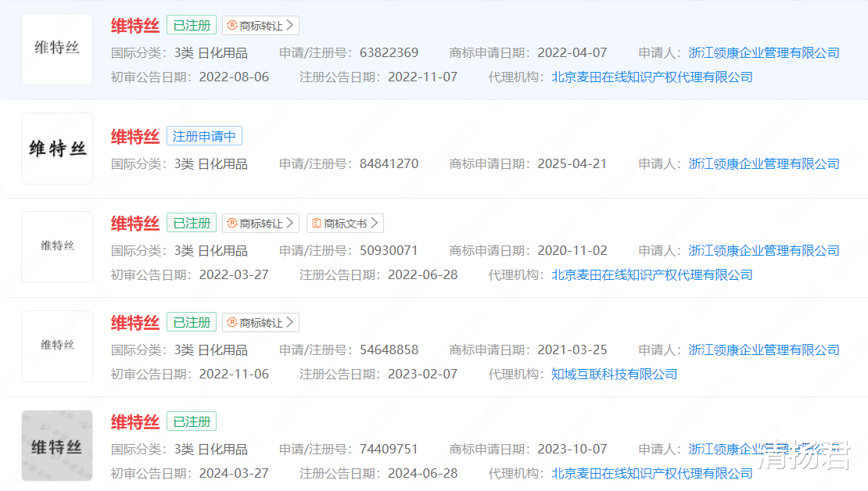The image size is (868, 491).
Task: Select registration number 50930071
Action: (389, 251)
